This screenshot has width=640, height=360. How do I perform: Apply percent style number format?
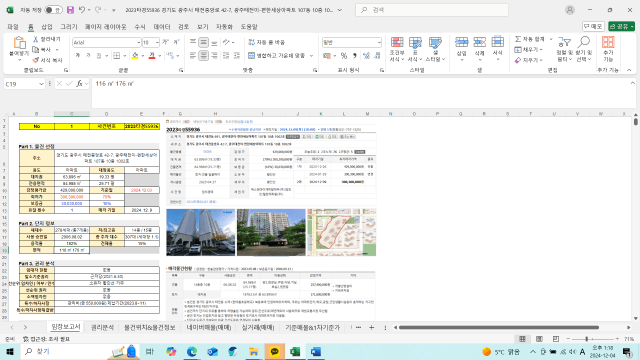click(x=344, y=56)
